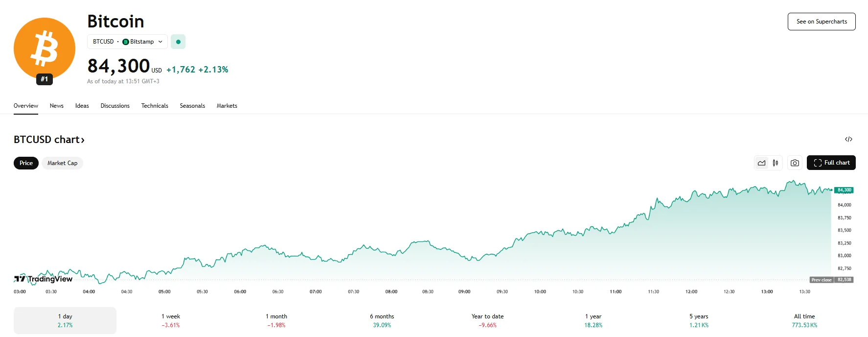The width and height of the screenshot is (868, 337).
Task: Choose the 1 year range
Action: [593, 320]
